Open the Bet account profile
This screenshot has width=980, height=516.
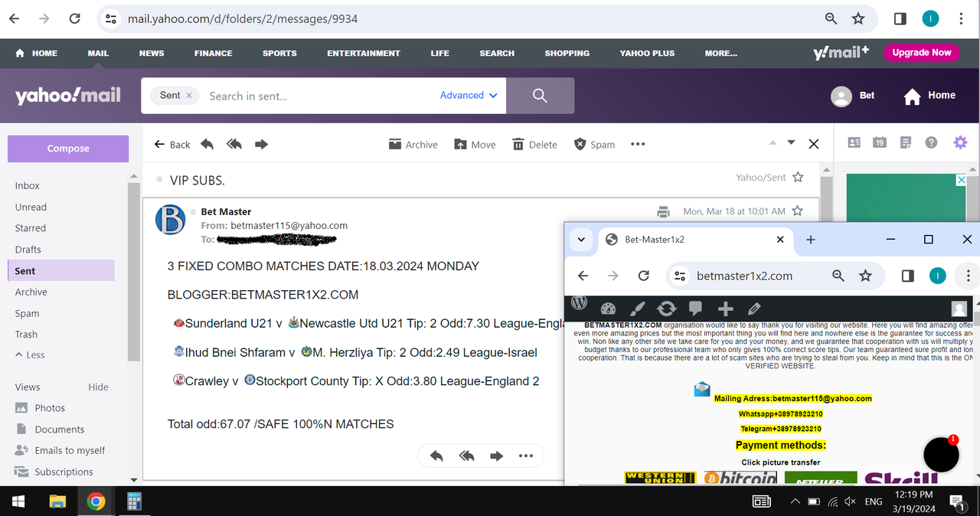coord(853,96)
